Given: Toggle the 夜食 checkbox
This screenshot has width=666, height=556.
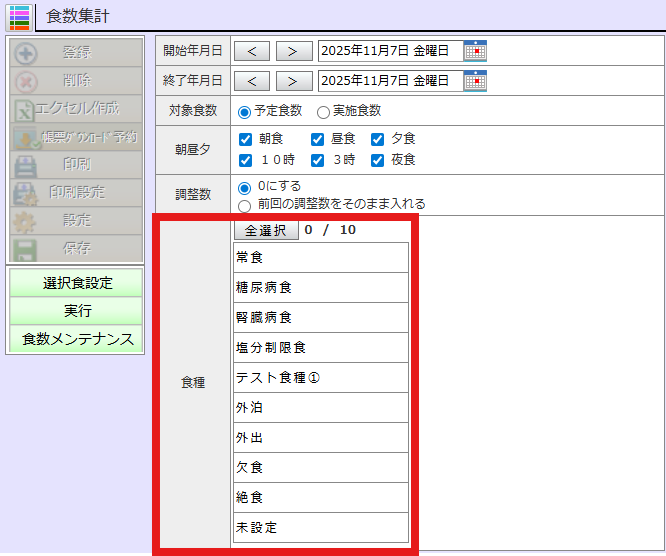Looking at the screenshot, I should 378,160.
